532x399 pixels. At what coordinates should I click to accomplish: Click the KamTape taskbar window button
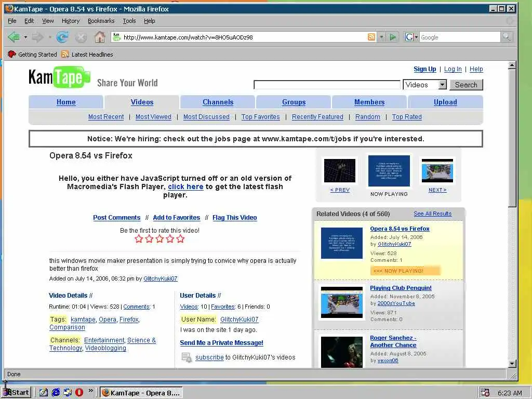coord(141,393)
